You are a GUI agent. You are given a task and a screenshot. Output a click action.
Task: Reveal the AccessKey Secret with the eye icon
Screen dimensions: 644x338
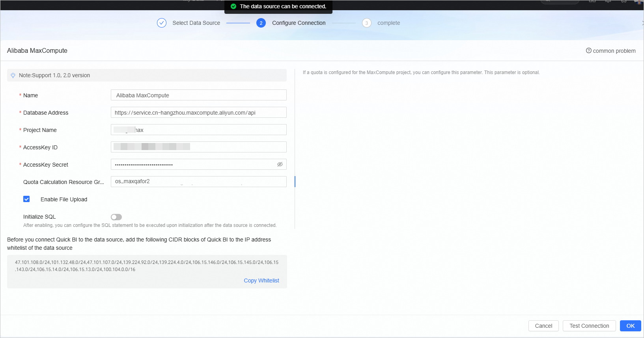tap(280, 164)
